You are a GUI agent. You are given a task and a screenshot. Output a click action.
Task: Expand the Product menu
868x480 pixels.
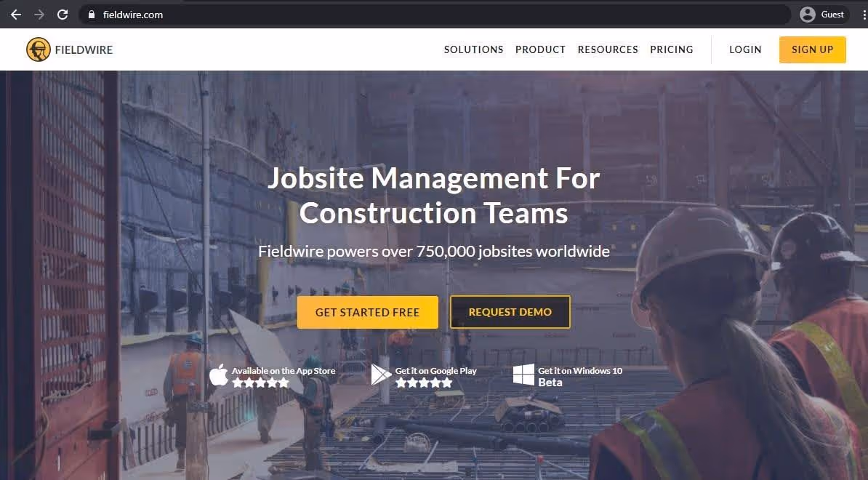click(x=540, y=49)
